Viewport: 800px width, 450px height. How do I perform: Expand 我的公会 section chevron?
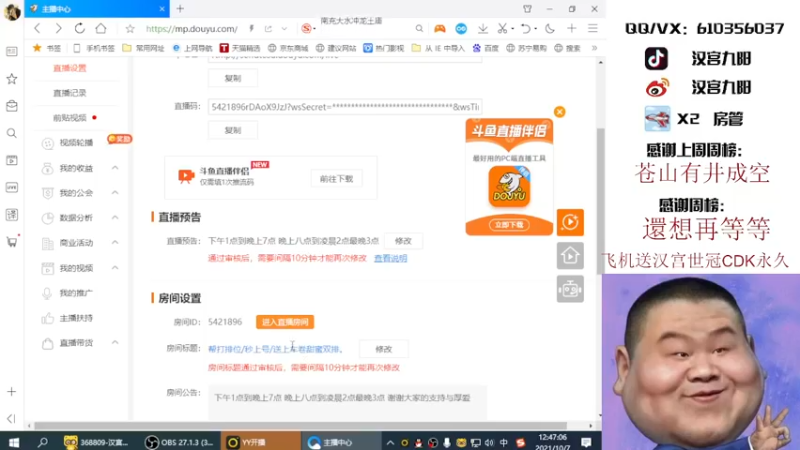click(x=115, y=193)
